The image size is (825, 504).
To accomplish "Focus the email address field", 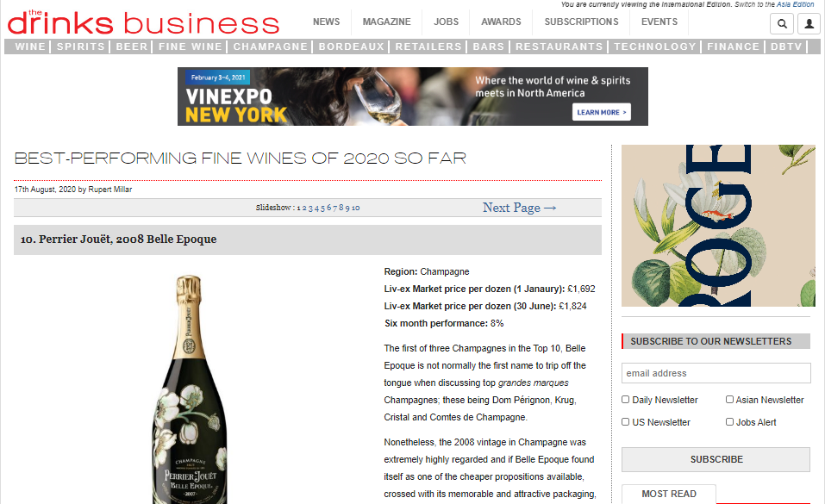I will pyautogui.click(x=716, y=373).
